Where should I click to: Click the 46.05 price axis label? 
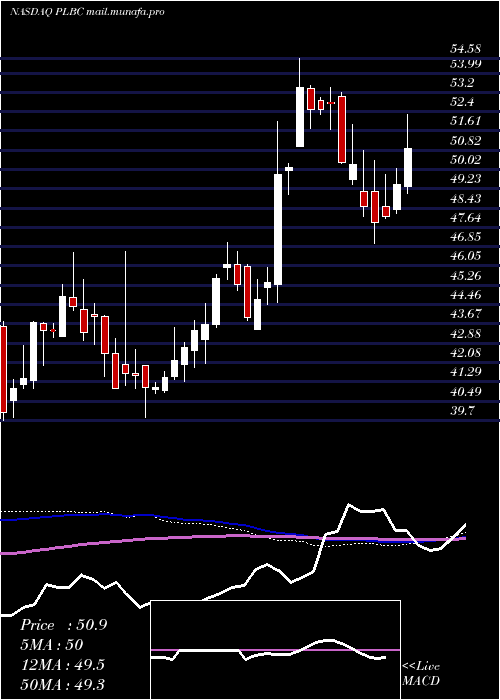pyautogui.click(x=466, y=256)
